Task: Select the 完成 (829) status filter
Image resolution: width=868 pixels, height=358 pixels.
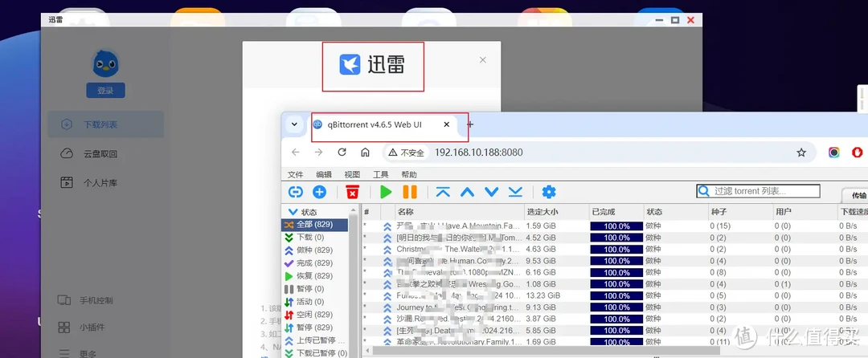Action: pos(315,263)
